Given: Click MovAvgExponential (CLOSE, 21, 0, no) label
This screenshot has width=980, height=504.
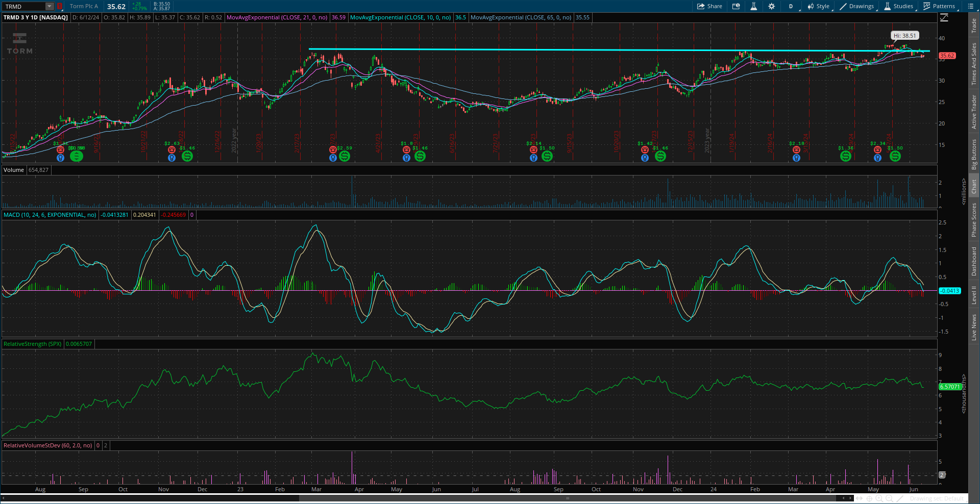Looking at the screenshot, I should (x=277, y=17).
